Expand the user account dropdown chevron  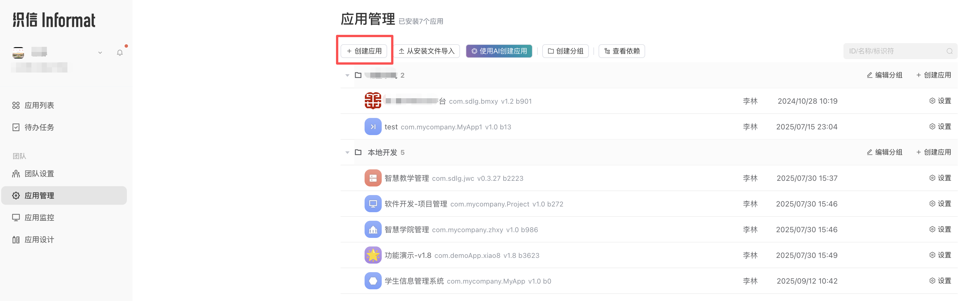(100, 53)
